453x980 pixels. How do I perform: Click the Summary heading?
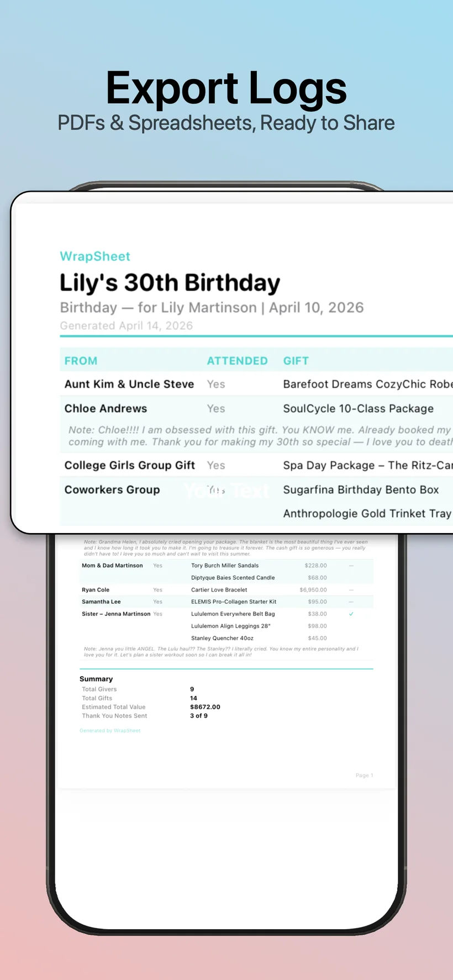point(96,679)
